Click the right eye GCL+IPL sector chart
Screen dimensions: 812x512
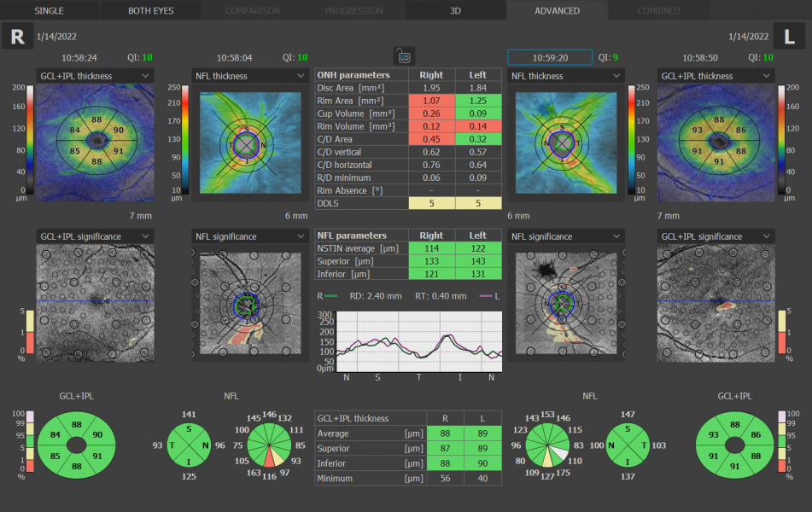[77, 445]
